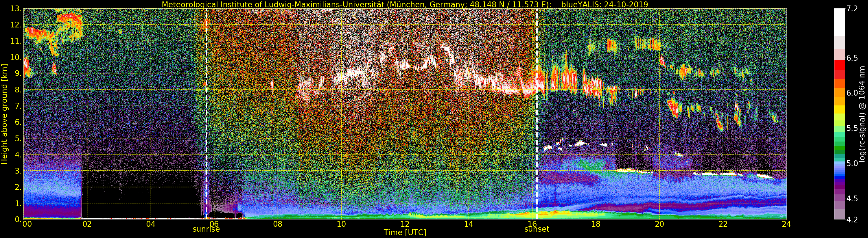Click the sunrise label below the time axis

[x=206, y=229]
